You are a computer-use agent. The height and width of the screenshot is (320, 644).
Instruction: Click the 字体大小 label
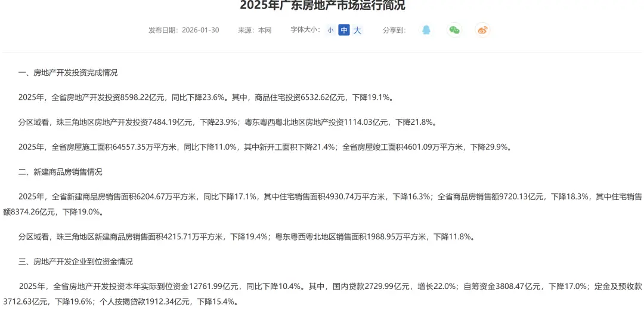(305, 30)
